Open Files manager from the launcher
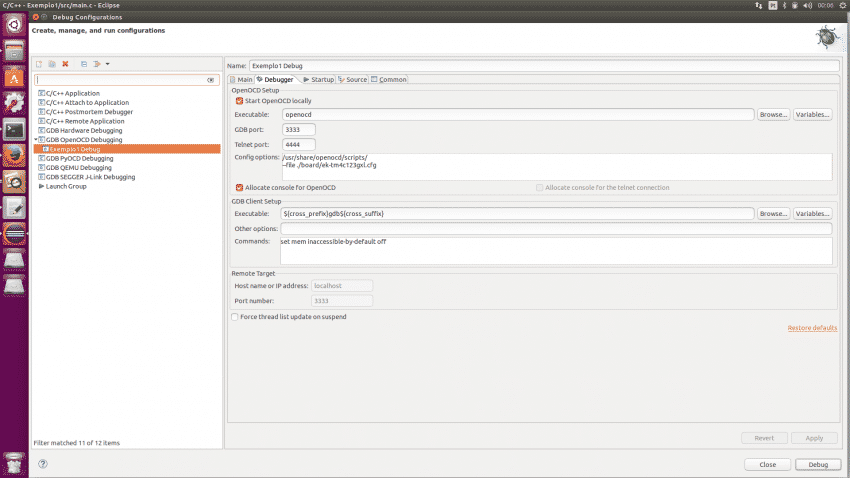This screenshot has height=478, width=850. 14,51
